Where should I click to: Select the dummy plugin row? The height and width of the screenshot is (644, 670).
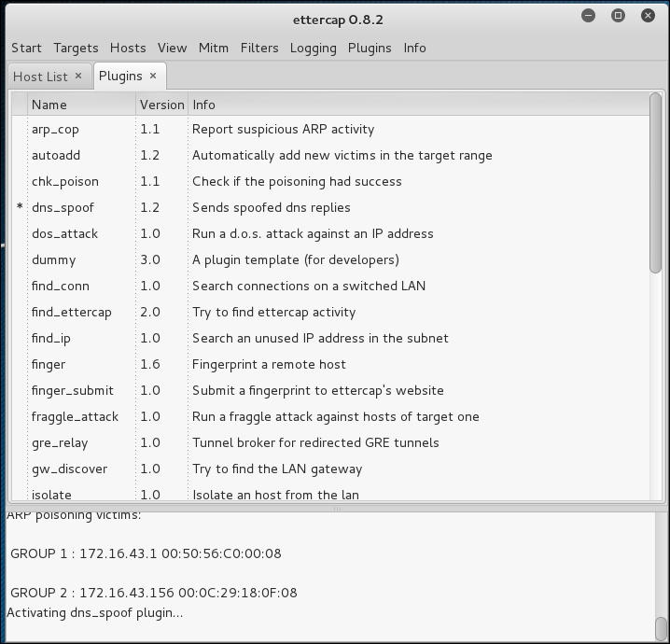[330, 259]
